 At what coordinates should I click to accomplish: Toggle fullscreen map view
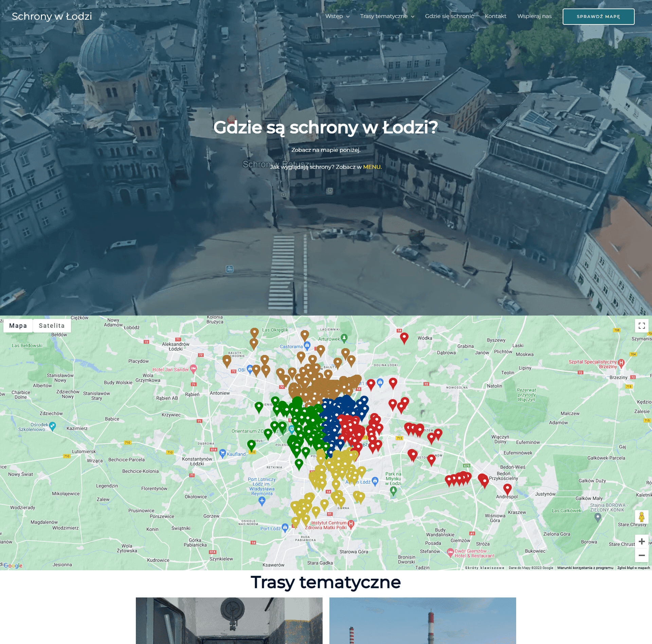tap(641, 326)
